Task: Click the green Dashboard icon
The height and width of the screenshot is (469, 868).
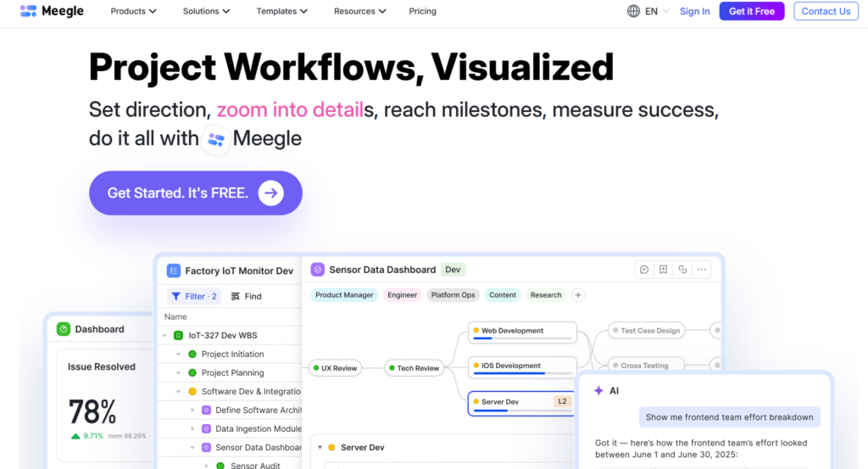Action: tap(64, 329)
